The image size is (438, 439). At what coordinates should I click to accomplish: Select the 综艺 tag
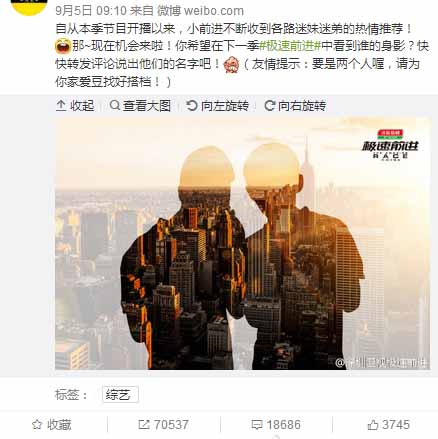120,395
